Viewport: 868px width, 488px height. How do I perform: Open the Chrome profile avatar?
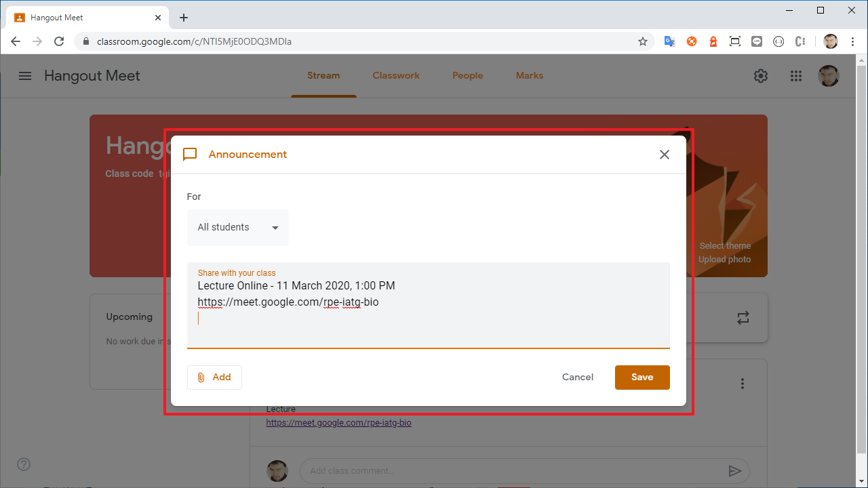click(831, 41)
